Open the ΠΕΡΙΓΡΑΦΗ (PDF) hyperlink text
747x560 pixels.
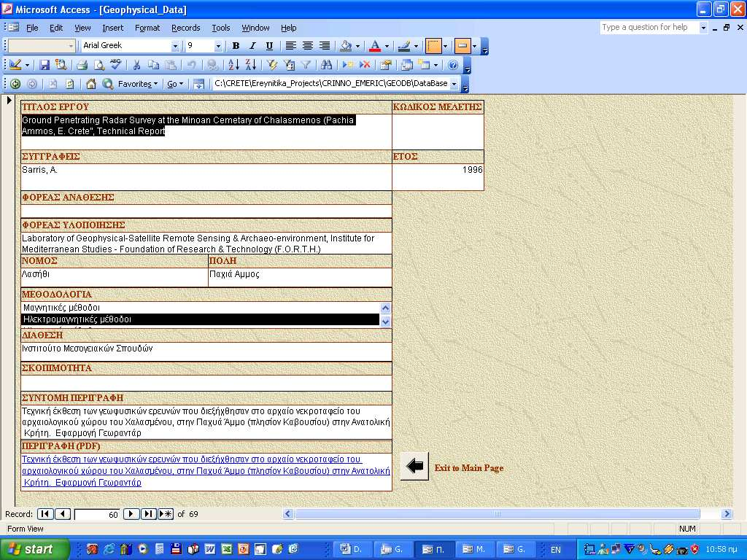[x=206, y=470]
